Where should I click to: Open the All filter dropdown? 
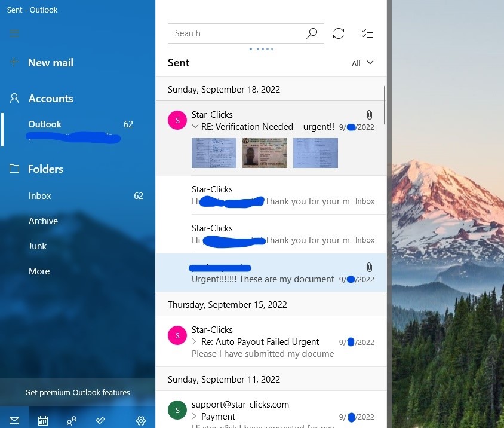pyautogui.click(x=362, y=63)
